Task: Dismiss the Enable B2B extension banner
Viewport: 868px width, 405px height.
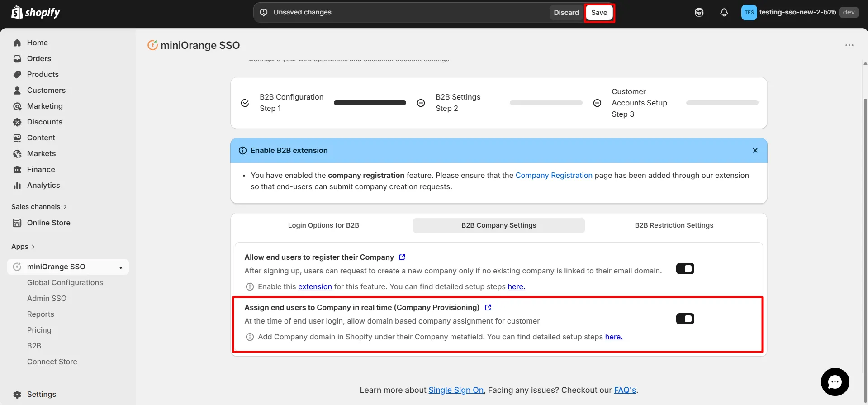Action: tap(755, 150)
